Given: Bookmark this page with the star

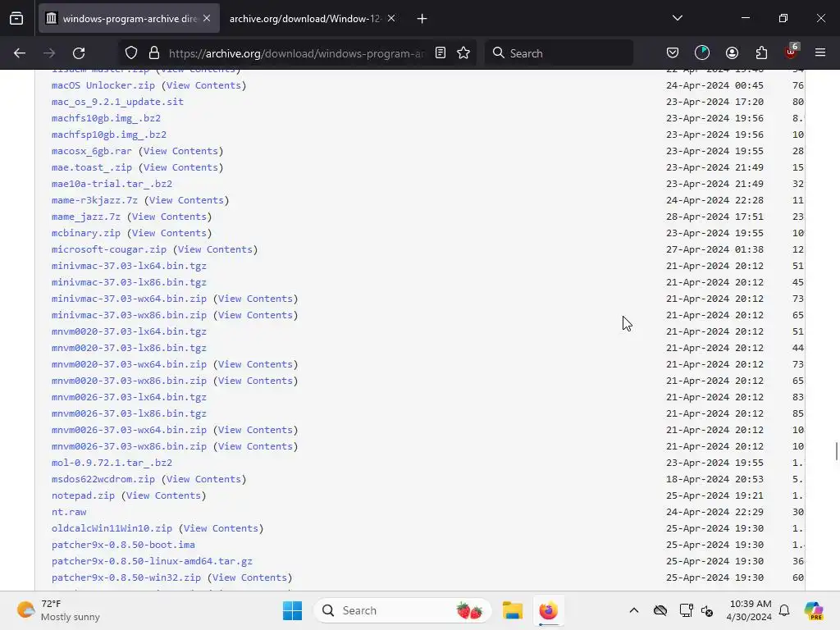Looking at the screenshot, I should coord(463,53).
